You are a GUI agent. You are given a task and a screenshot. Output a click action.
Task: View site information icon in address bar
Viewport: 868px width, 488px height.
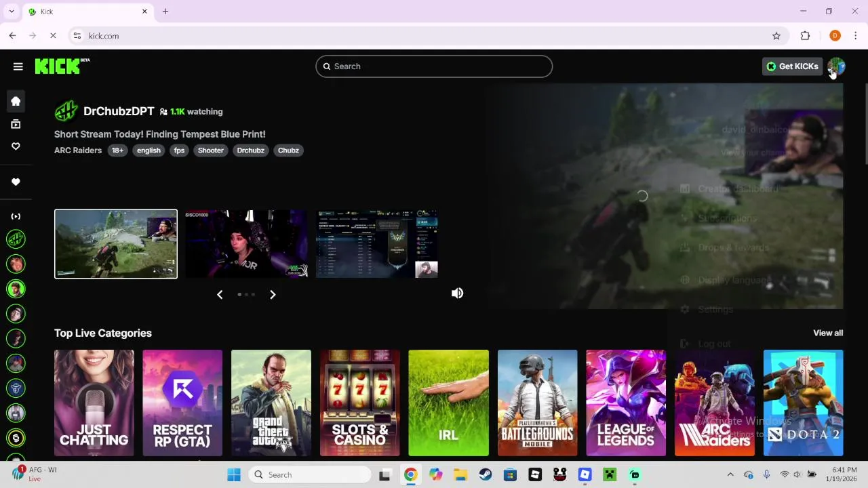click(77, 36)
